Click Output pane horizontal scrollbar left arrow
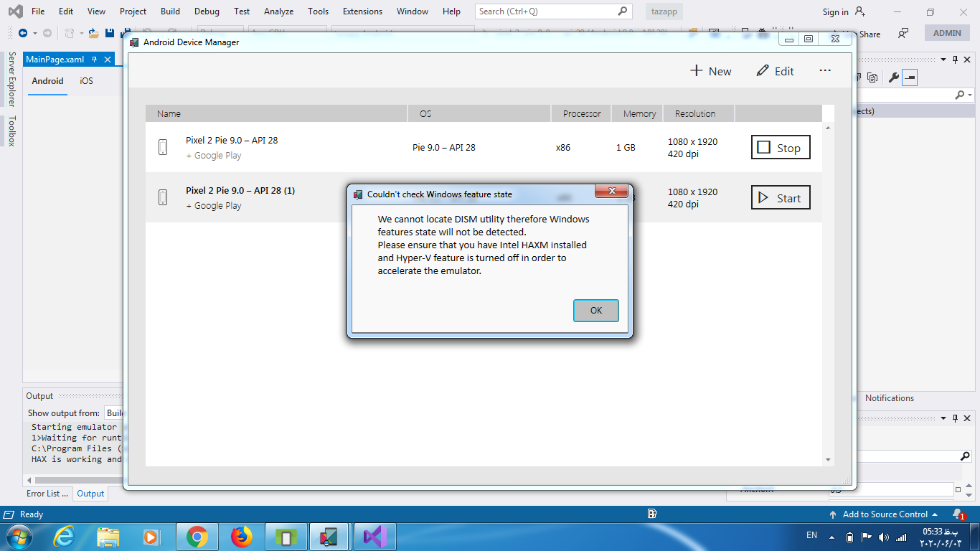 click(28, 480)
